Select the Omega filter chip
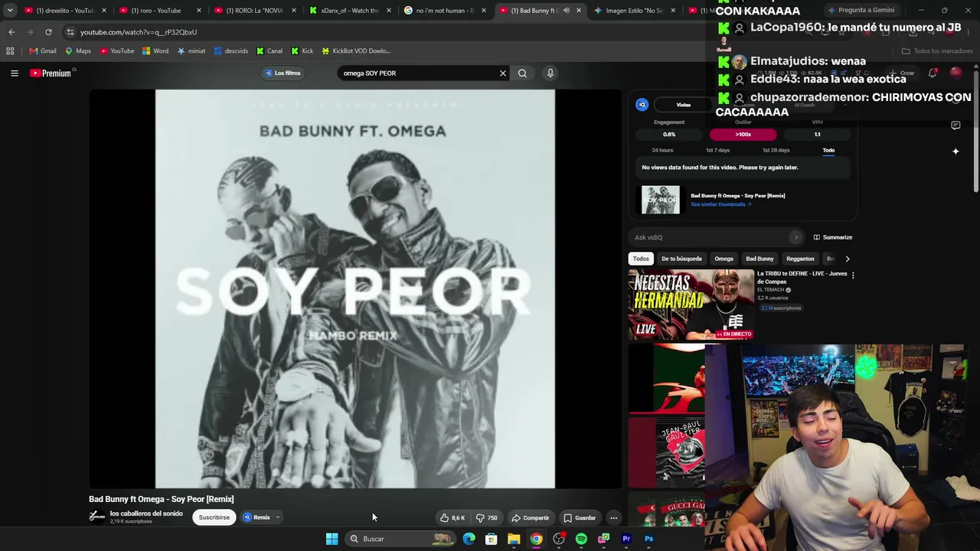The height and width of the screenshot is (551, 980). pos(724,259)
